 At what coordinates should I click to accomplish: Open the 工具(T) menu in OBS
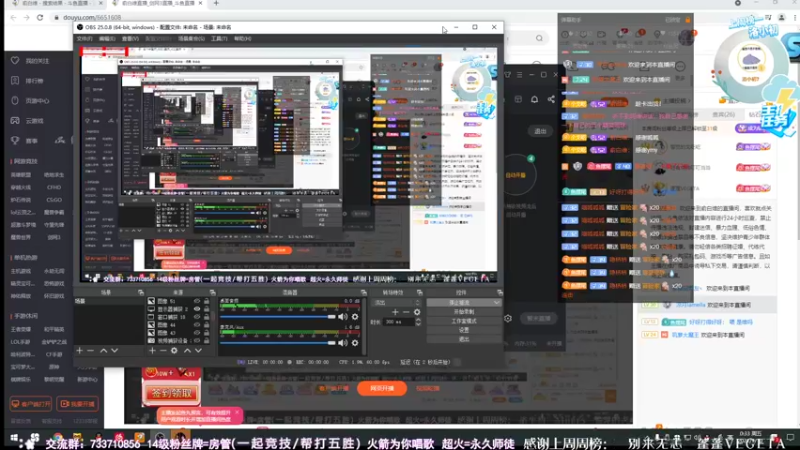click(x=219, y=39)
